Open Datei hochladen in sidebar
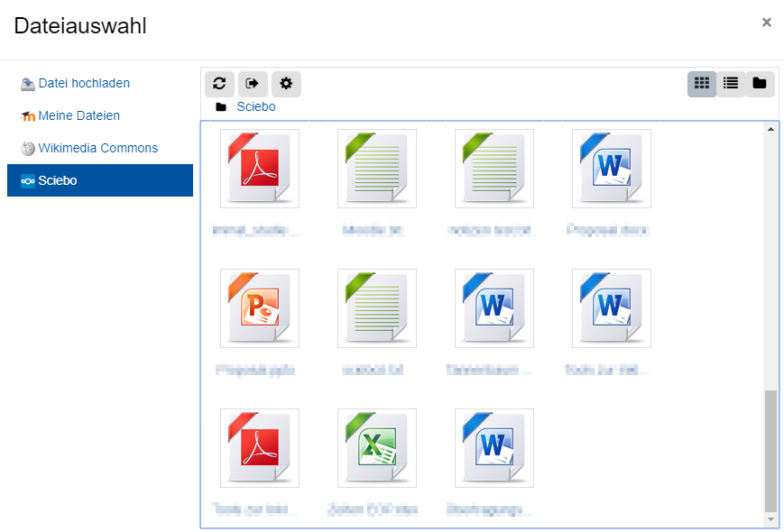The image size is (784, 532). [x=84, y=83]
